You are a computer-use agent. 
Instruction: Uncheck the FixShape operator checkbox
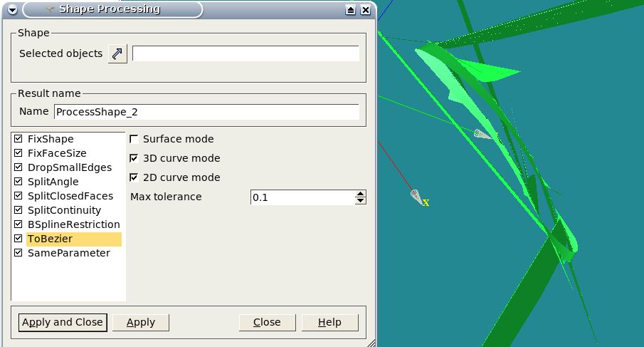point(18,139)
